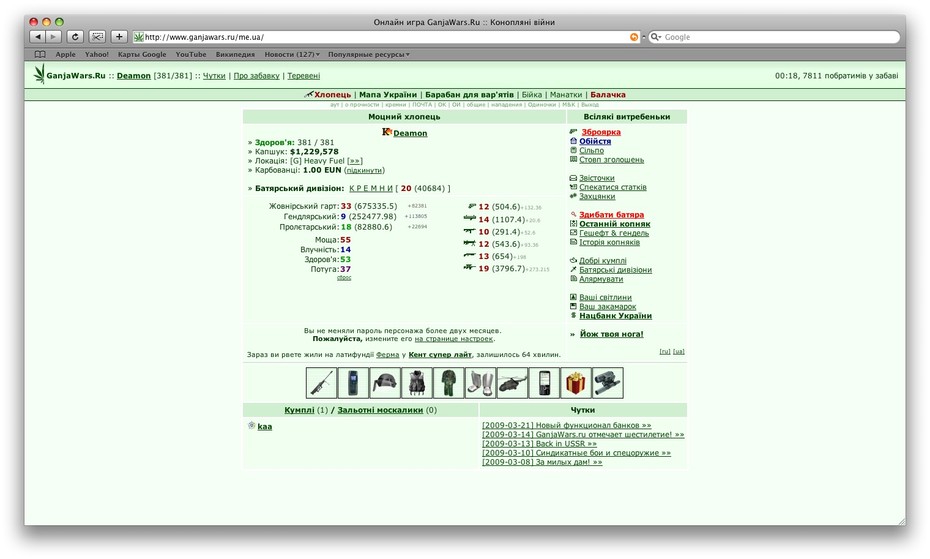Open the night-vision scope item slot

pyautogui.click(x=608, y=383)
